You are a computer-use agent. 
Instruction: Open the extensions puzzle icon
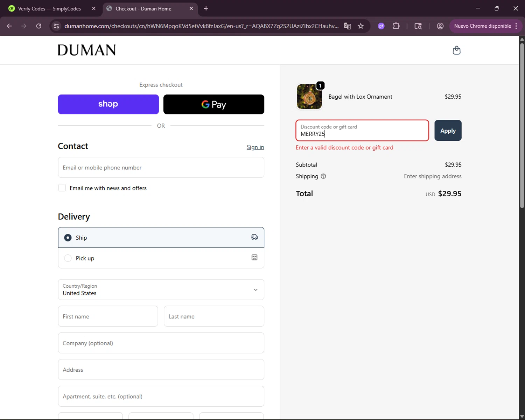[x=396, y=26]
